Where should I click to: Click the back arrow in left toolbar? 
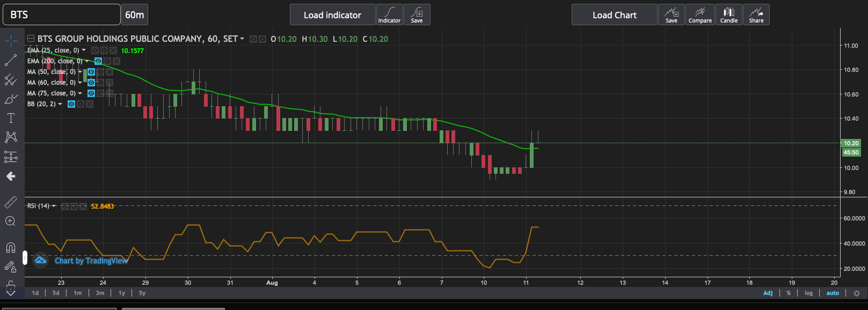pos(11,176)
